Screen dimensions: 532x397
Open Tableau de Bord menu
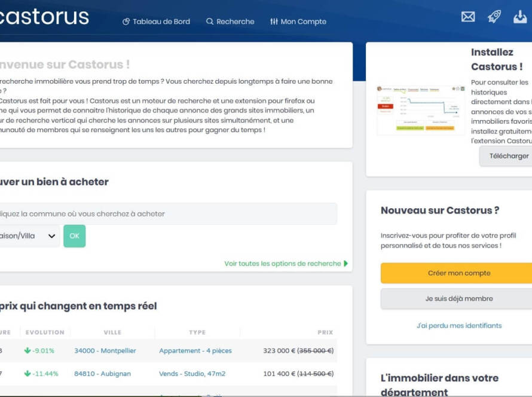point(156,22)
